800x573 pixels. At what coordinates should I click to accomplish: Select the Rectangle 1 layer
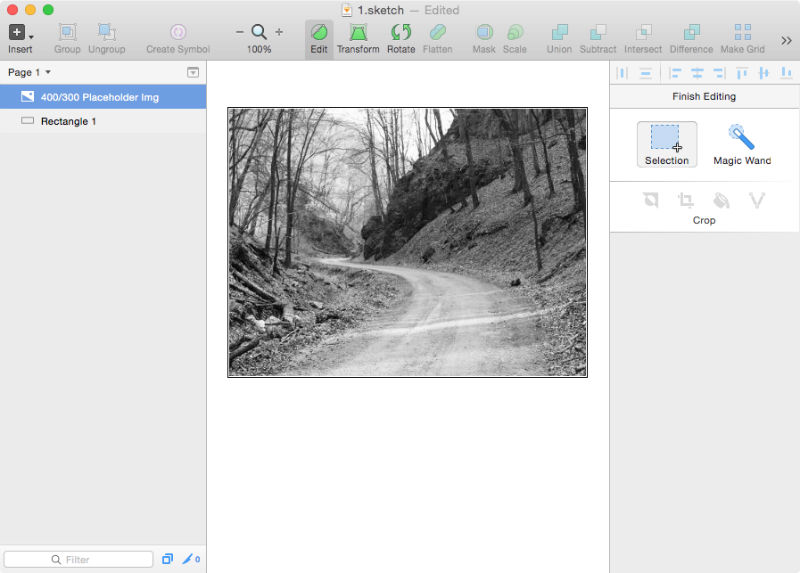pyautogui.click(x=68, y=121)
